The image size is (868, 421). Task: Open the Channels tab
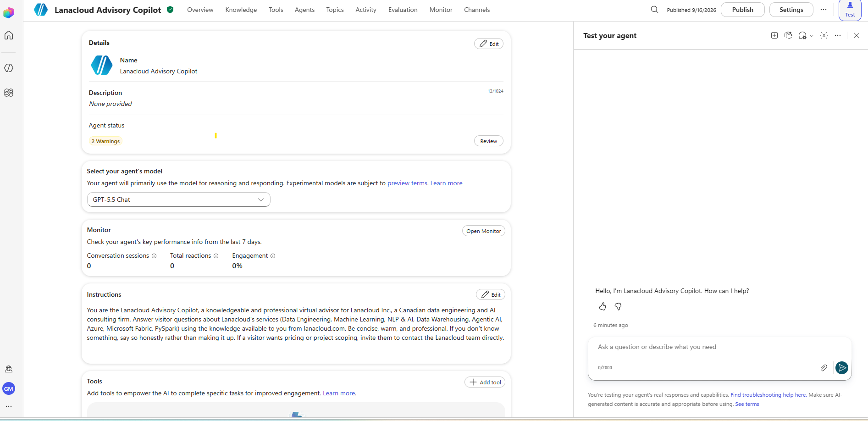[x=476, y=10]
